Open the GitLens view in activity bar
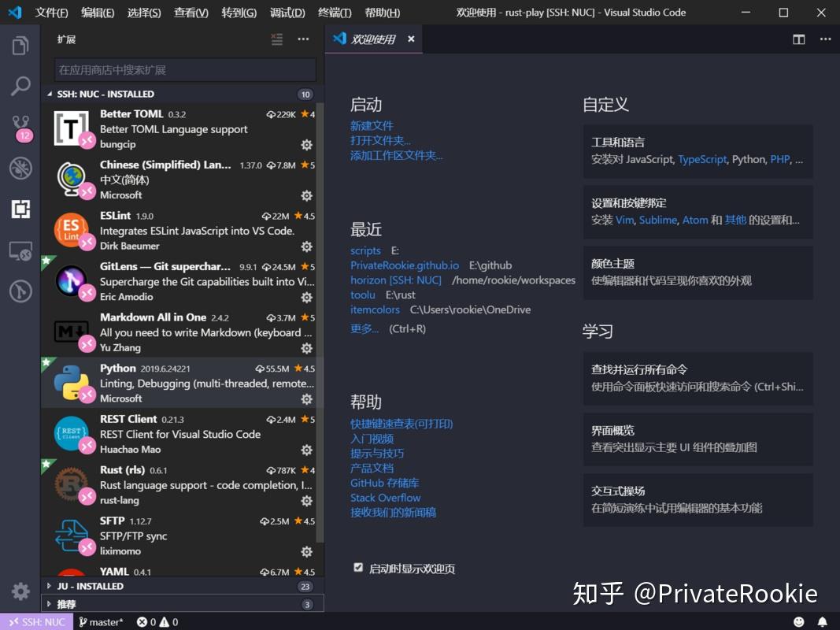 20,291
